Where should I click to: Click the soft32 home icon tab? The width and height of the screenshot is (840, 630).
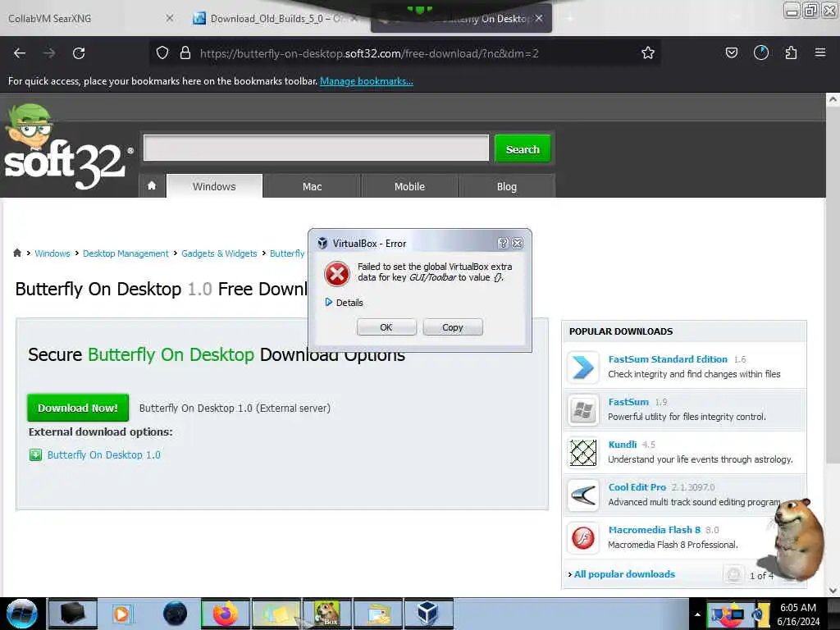152,186
